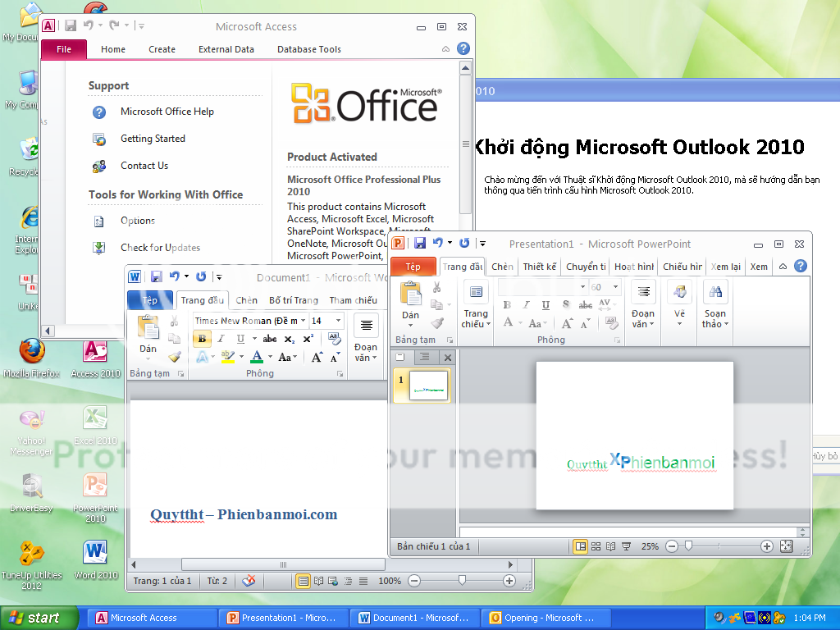This screenshot has height=630, width=840.
Task: Start Slide Show from PowerPoint status bar
Action: 626,546
